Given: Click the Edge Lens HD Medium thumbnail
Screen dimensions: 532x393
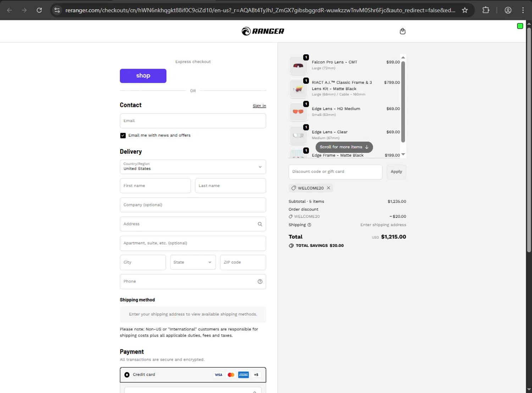Looking at the screenshot, I should tap(298, 112).
